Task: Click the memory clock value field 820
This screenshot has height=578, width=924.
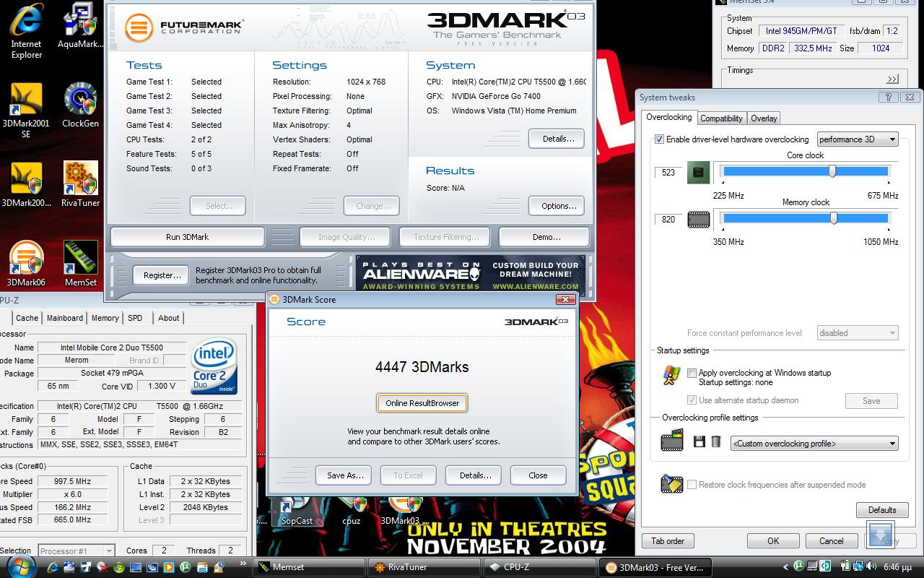Action: click(668, 220)
